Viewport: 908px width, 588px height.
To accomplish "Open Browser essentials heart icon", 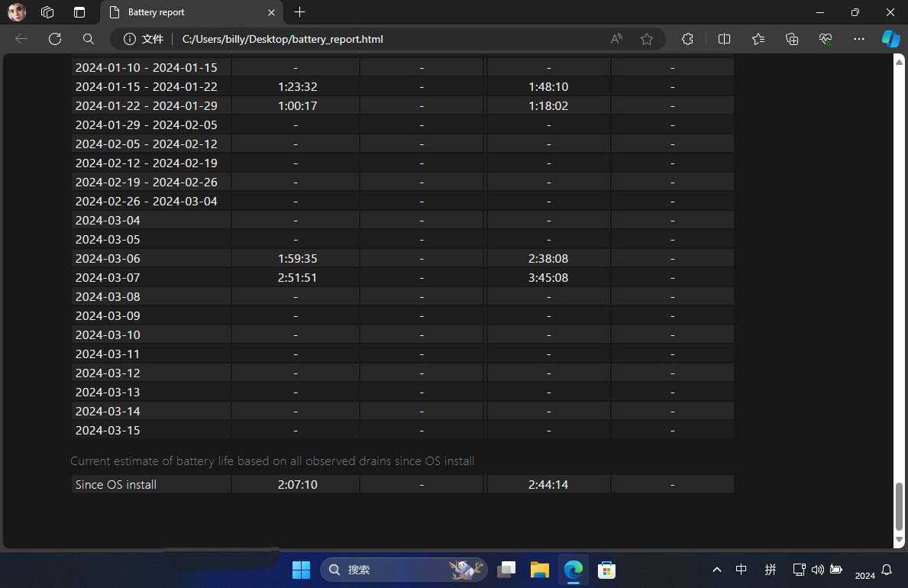I will [x=826, y=39].
